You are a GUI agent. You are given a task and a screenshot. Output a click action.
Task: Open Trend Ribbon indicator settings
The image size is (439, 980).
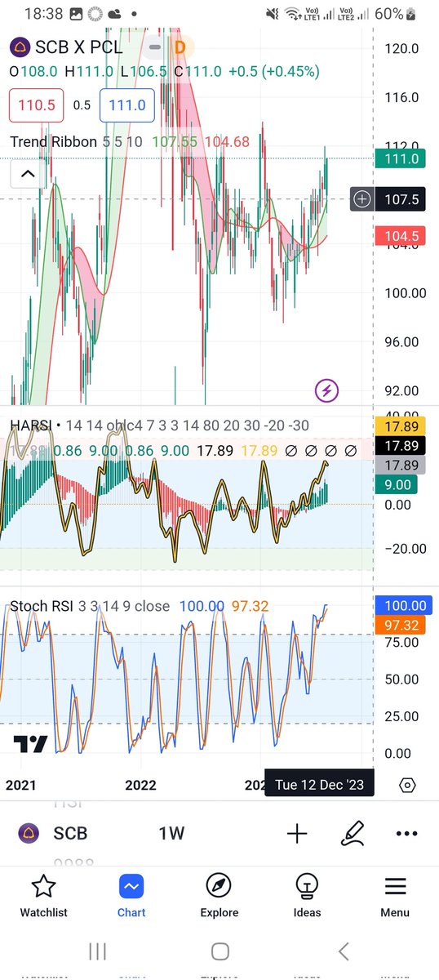pyautogui.click(x=54, y=141)
